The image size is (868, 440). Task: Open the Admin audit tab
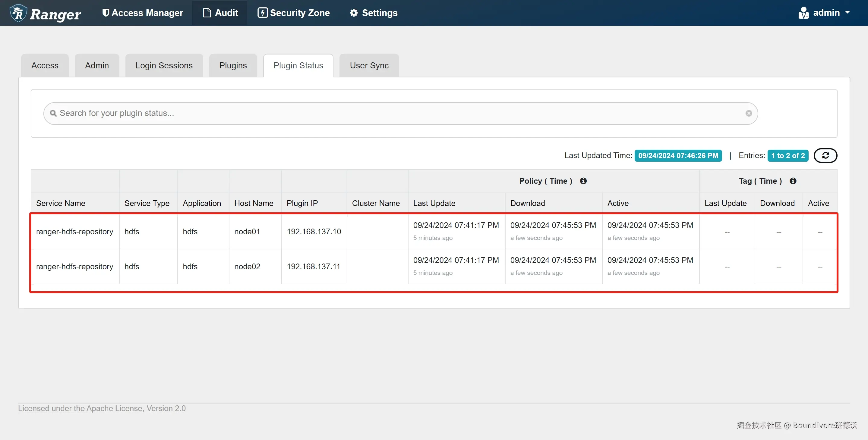click(97, 65)
